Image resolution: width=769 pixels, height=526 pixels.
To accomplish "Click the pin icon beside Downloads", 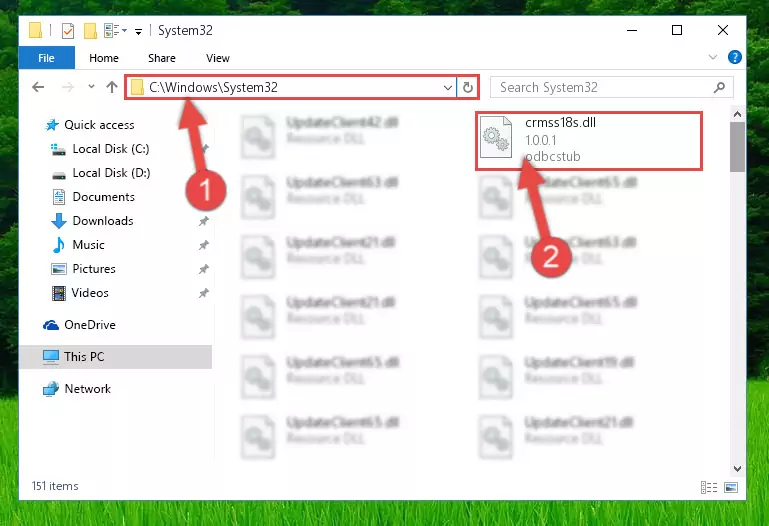I will (204, 221).
